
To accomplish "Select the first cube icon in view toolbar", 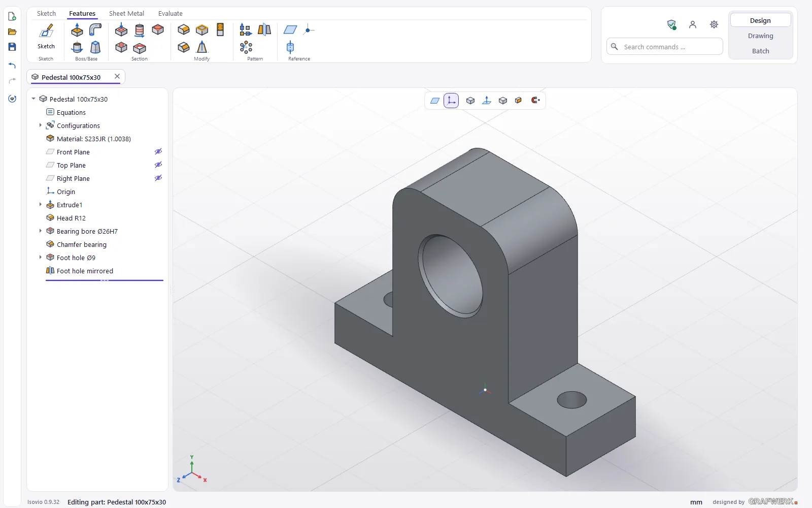I will pyautogui.click(x=470, y=101).
